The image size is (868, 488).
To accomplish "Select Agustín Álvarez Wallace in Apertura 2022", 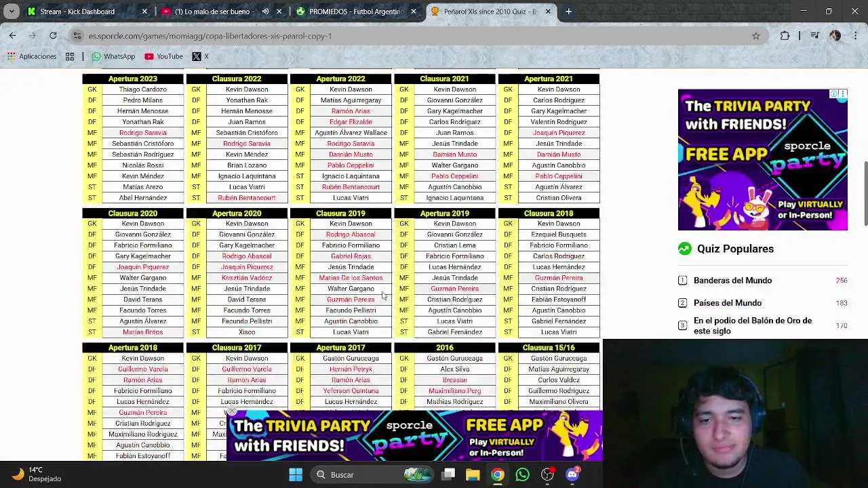I will pyautogui.click(x=351, y=133).
